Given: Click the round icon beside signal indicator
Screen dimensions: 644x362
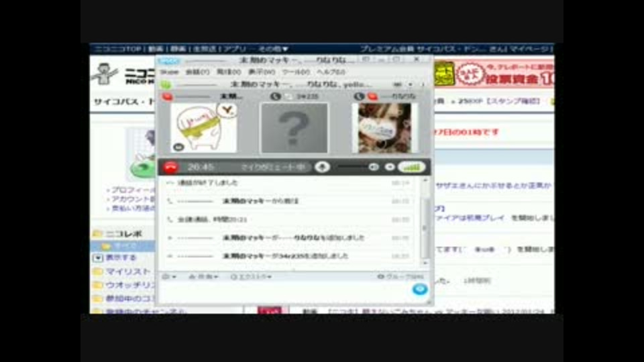Looking at the screenshot, I should tap(390, 167).
